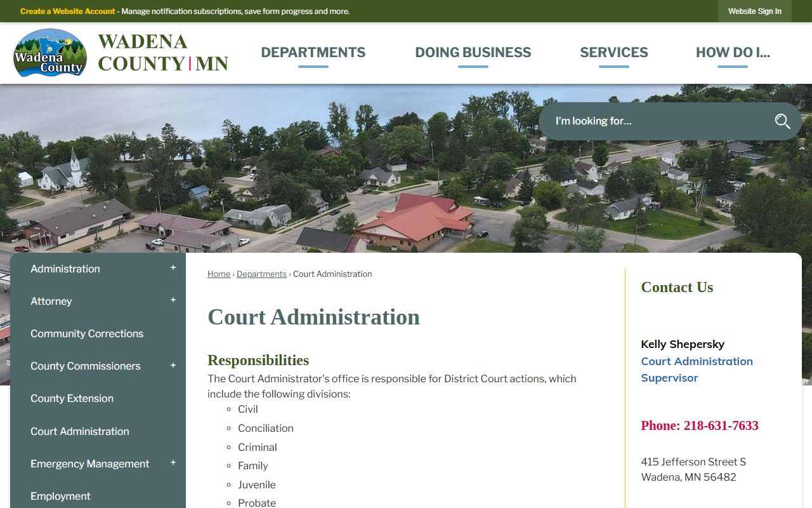812x508 pixels.
Task: Click the Criminal list item
Action: (x=258, y=447)
